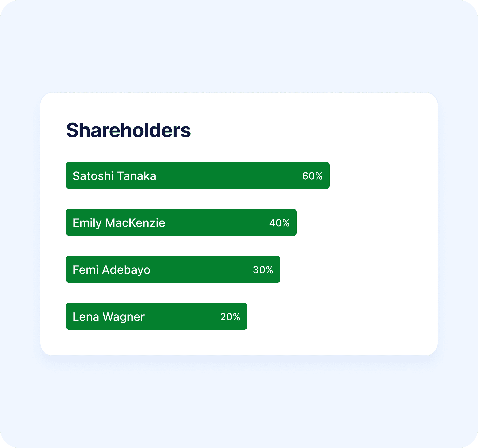478x448 pixels.
Task: Click the 30% value label
Action: coord(263,270)
